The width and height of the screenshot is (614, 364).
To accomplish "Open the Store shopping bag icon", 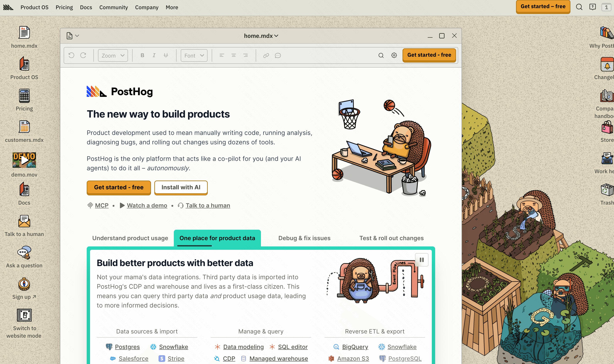I will (607, 127).
